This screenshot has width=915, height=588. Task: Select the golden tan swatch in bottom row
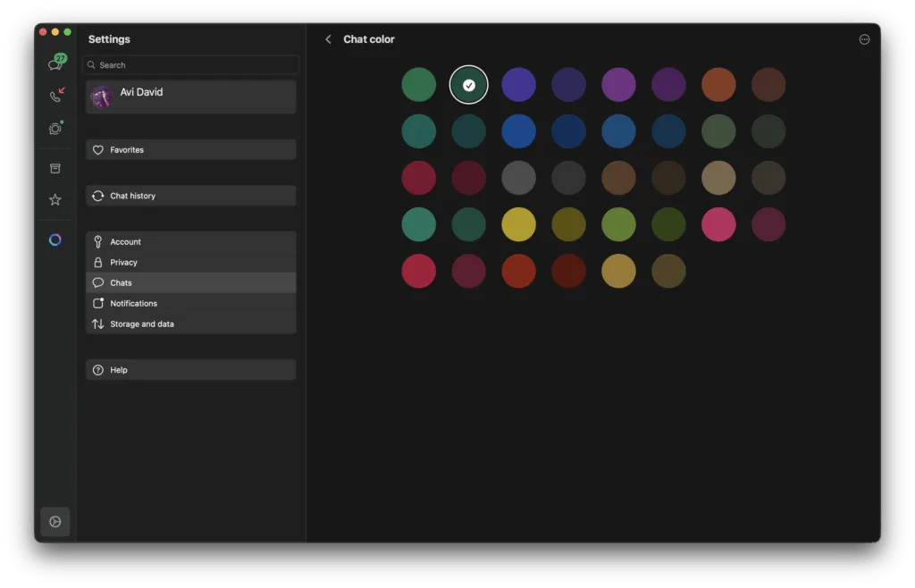[x=618, y=271]
